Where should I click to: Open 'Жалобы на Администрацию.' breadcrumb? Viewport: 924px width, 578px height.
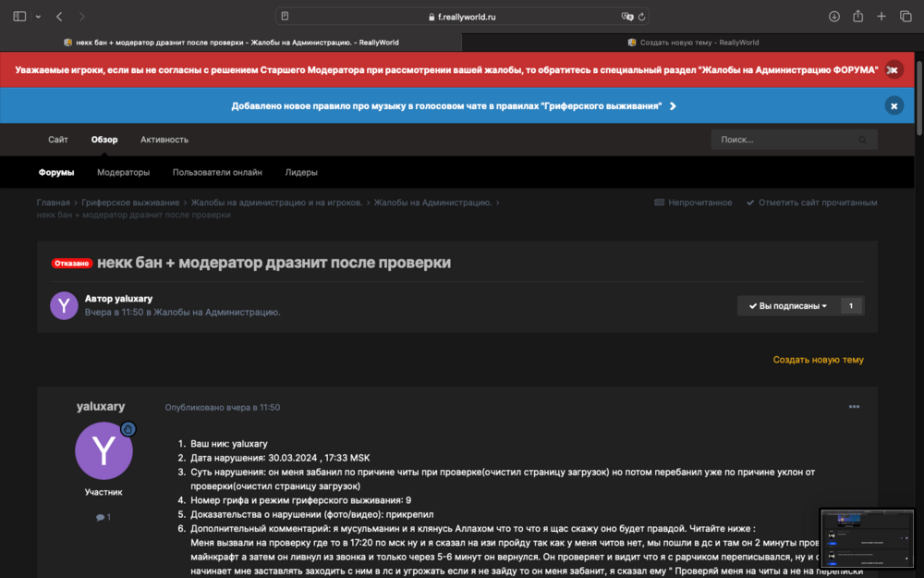(x=432, y=203)
